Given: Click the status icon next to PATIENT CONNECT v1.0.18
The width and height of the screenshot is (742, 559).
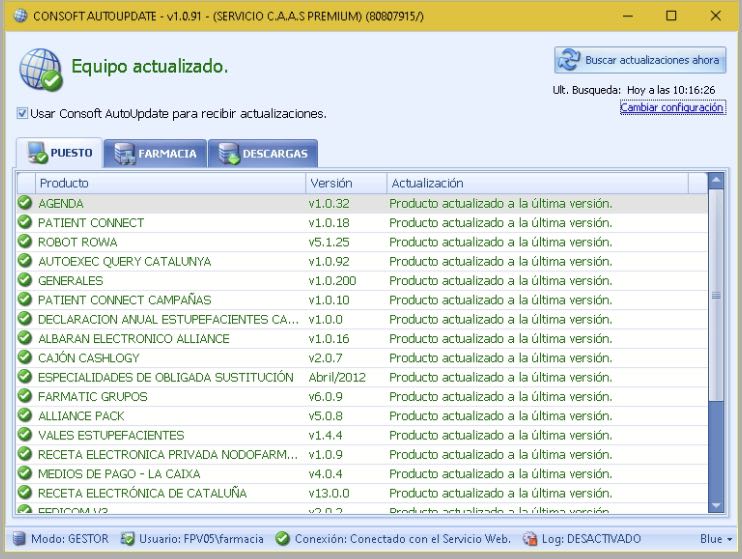Looking at the screenshot, I should click(x=25, y=222).
